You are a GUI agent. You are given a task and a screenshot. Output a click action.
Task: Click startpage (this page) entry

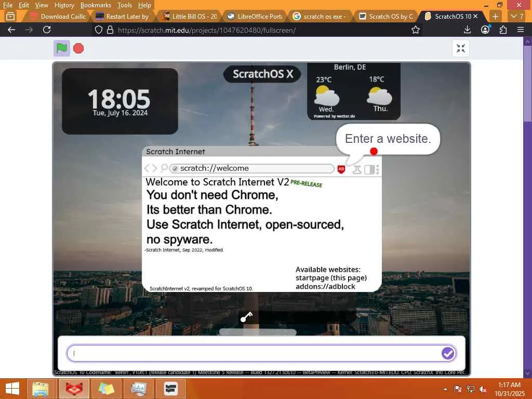pyautogui.click(x=331, y=278)
